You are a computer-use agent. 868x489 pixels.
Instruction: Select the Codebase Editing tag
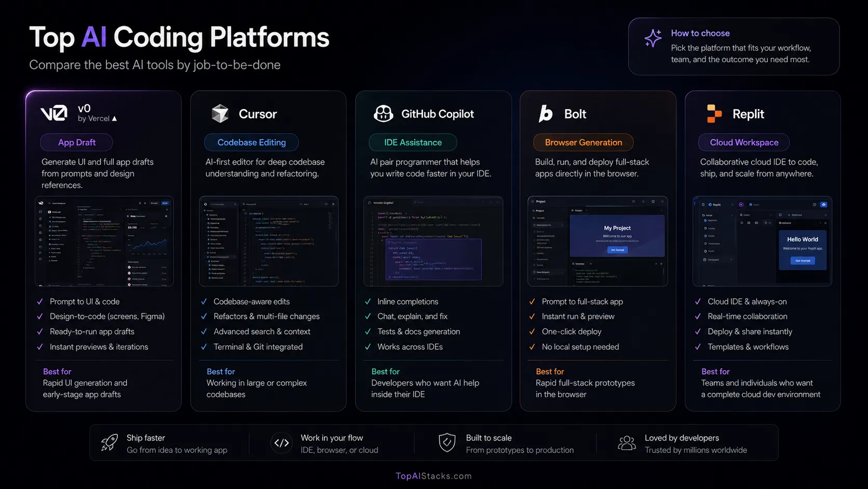click(x=251, y=142)
